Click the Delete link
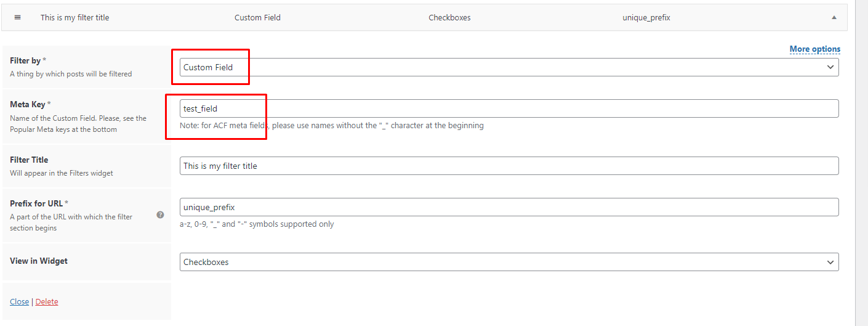This screenshot has width=868, height=326. (47, 301)
